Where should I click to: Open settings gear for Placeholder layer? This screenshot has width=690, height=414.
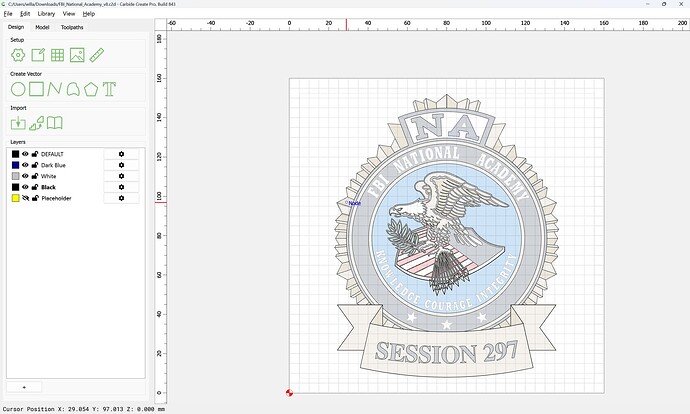coord(121,198)
